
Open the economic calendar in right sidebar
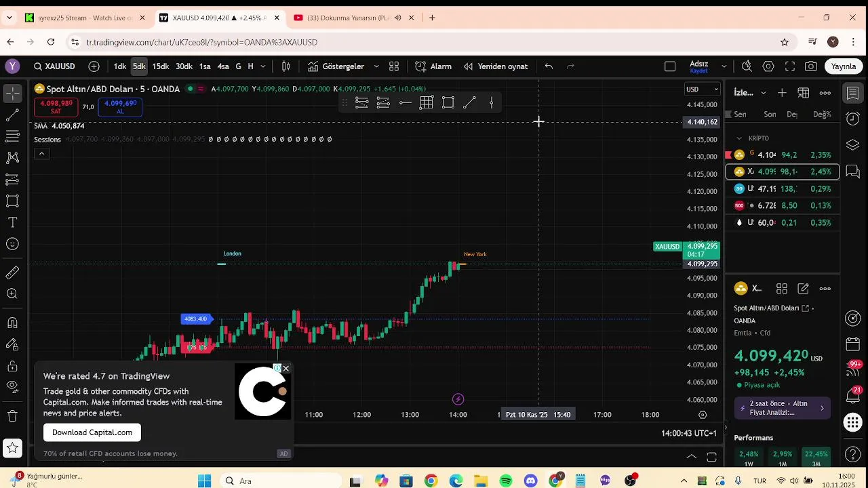pos(853,344)
